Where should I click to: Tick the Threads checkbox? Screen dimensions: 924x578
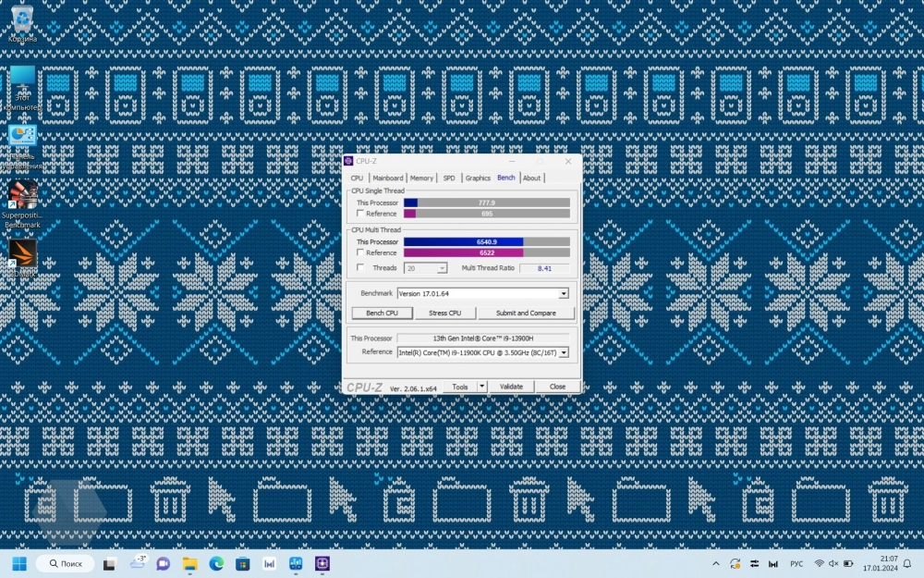pyautogui.click(x=360, y=268)
